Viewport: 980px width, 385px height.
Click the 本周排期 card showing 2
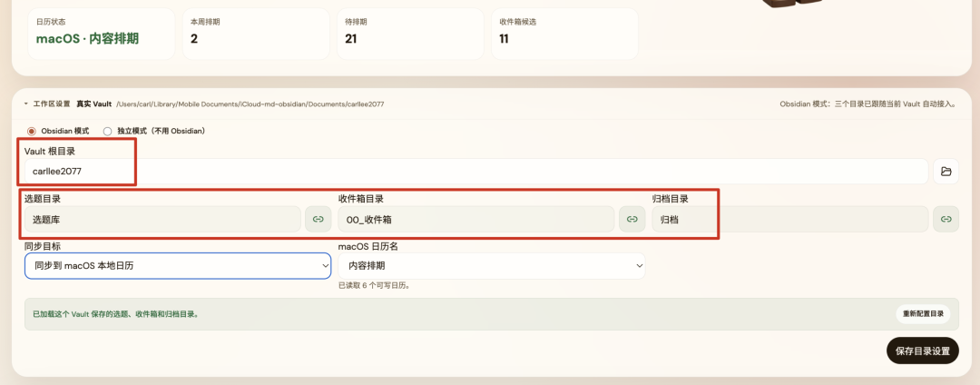coord(256,34)
